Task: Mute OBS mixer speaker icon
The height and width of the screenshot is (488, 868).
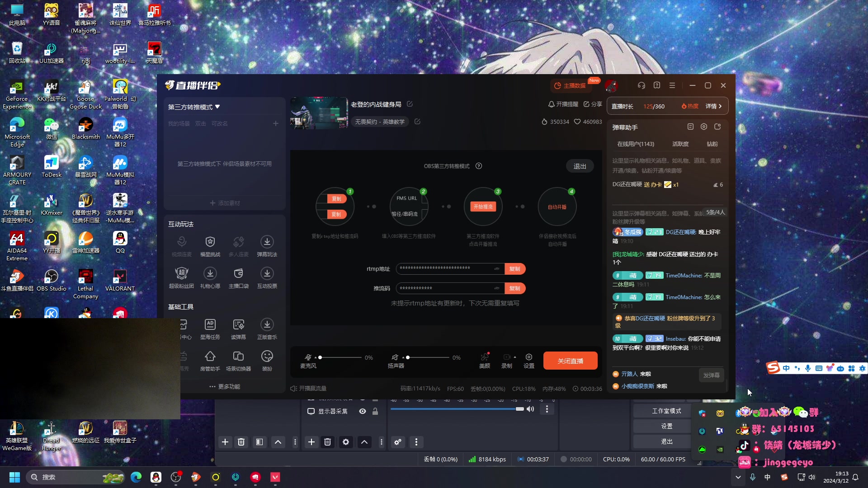Action: point(530,409)
